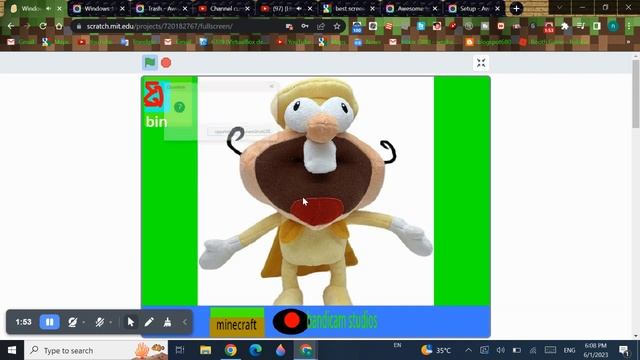Open a new browser tab

tap(516, 9)
